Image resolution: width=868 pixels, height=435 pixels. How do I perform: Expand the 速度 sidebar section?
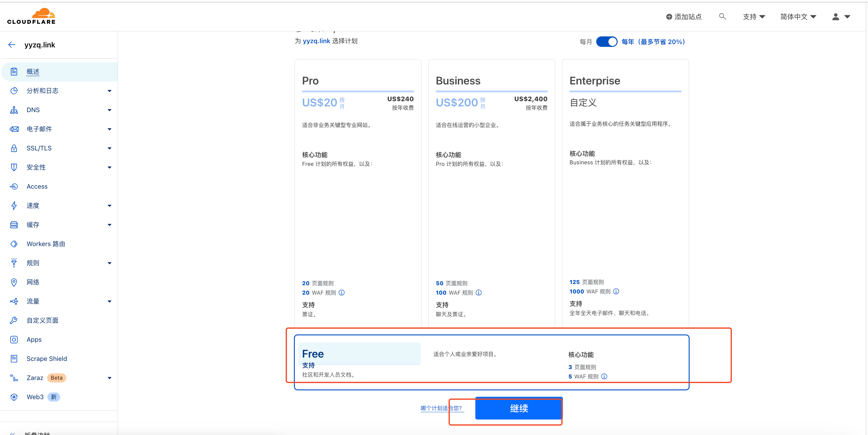(109, 206)
